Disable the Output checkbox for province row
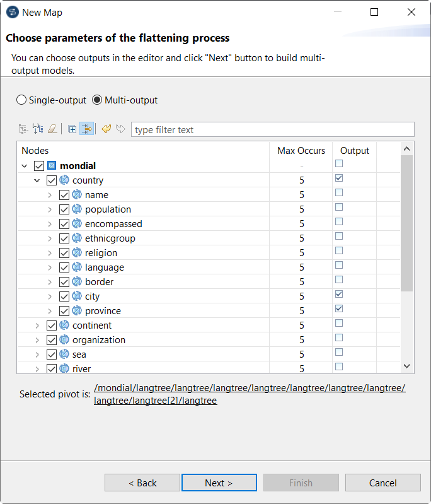 (x=340, y=309)
